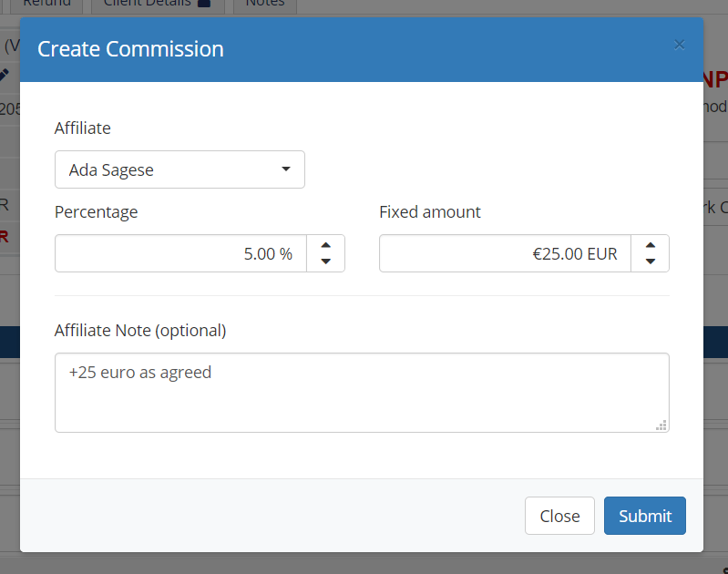The image size is (728, 574).
Task: Grab the Affiliate Note textarea resize handle
Action: [x=661, y=425]
